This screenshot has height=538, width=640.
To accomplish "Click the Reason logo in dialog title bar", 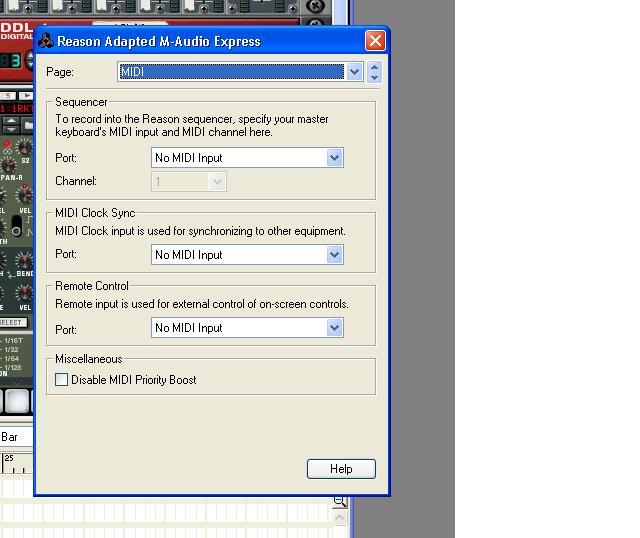I will coord(46,41).
